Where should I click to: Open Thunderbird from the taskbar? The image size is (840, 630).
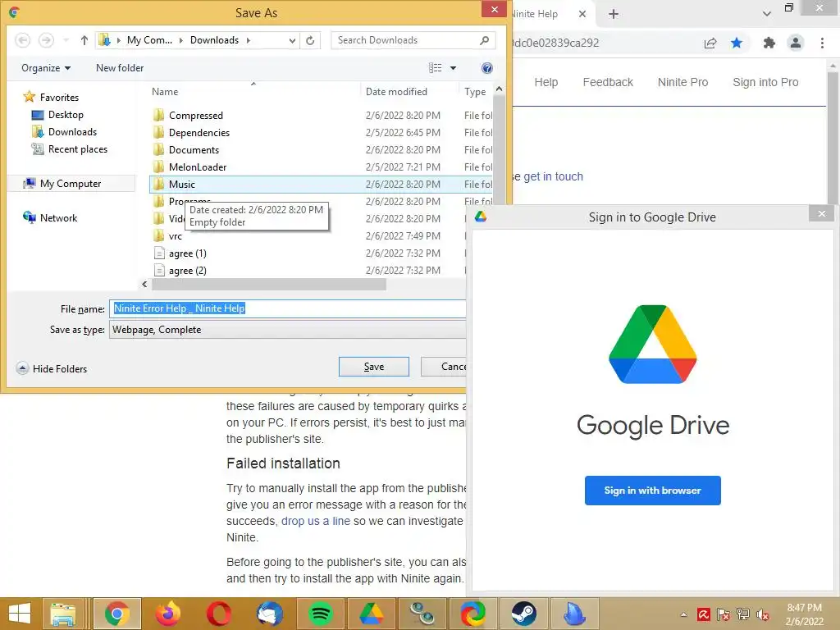click(x=269, y=614)
